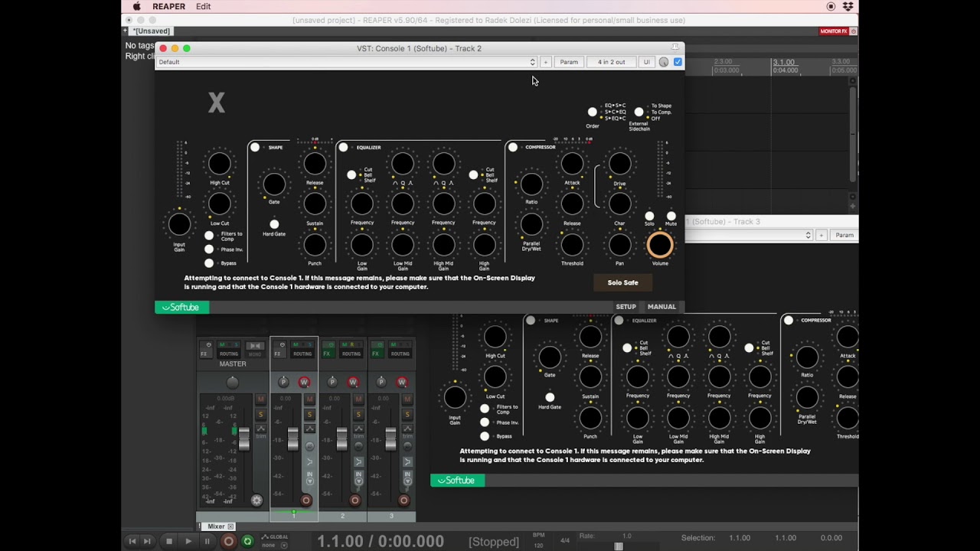Click the UI button in FX header
This screenshot has width=980, height=551.
click(646, 62)
